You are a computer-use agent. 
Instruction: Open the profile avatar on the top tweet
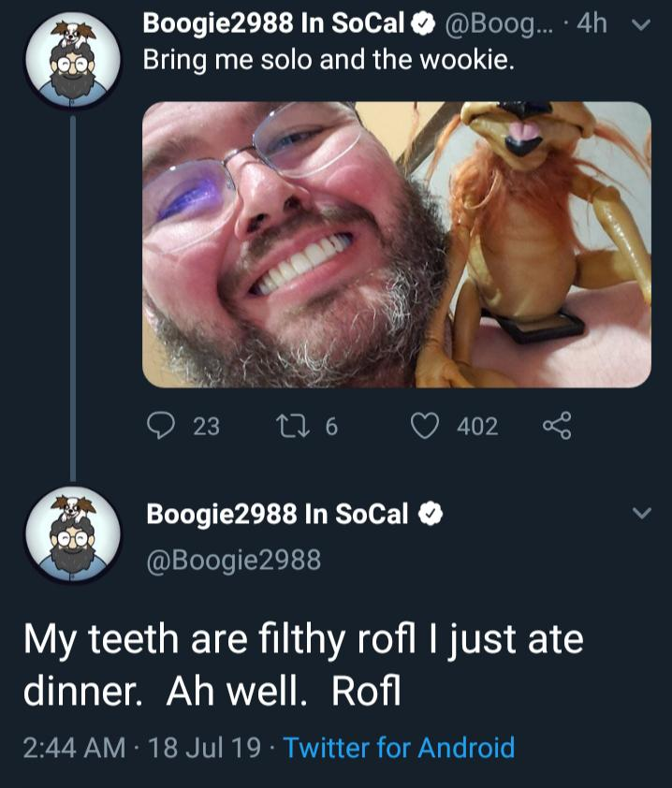pyautogui.click(x=73, y=62)
